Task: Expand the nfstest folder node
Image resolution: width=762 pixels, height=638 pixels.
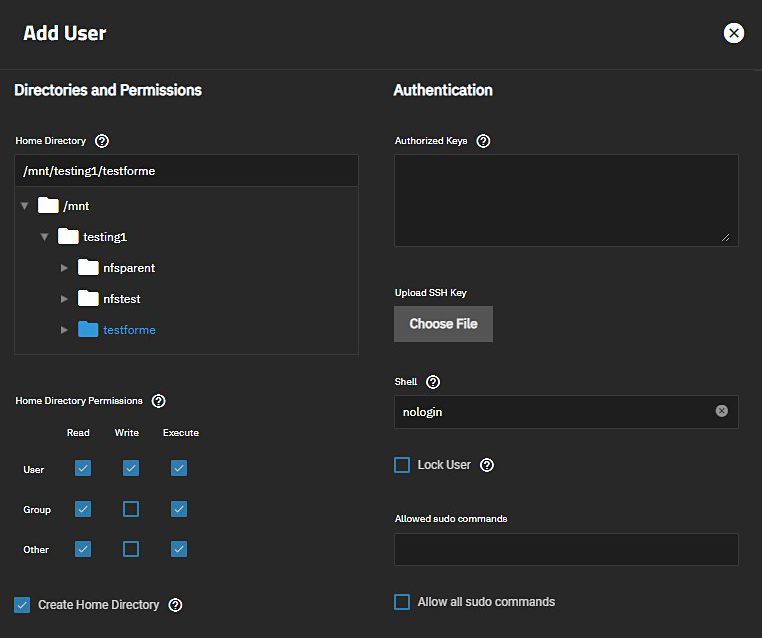Action: [65, 299]
